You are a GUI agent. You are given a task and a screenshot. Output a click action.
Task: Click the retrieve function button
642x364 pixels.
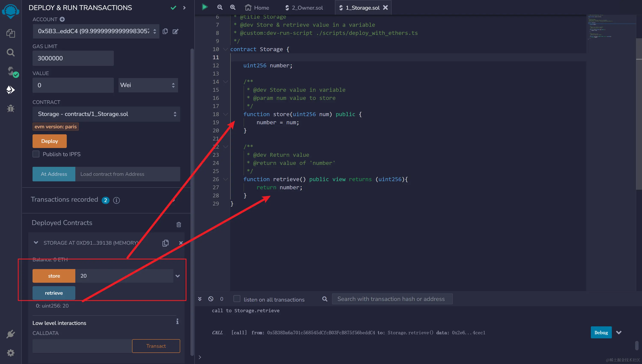(x=54, y=293)
